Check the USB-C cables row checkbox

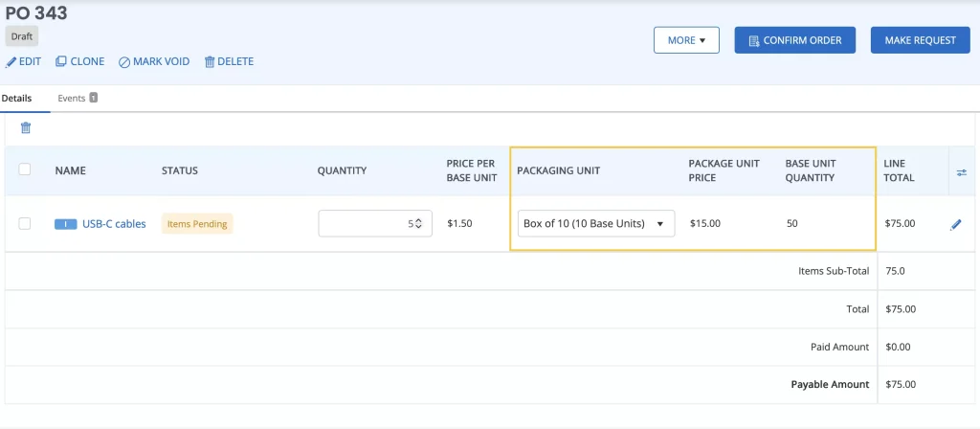point(24,223)
